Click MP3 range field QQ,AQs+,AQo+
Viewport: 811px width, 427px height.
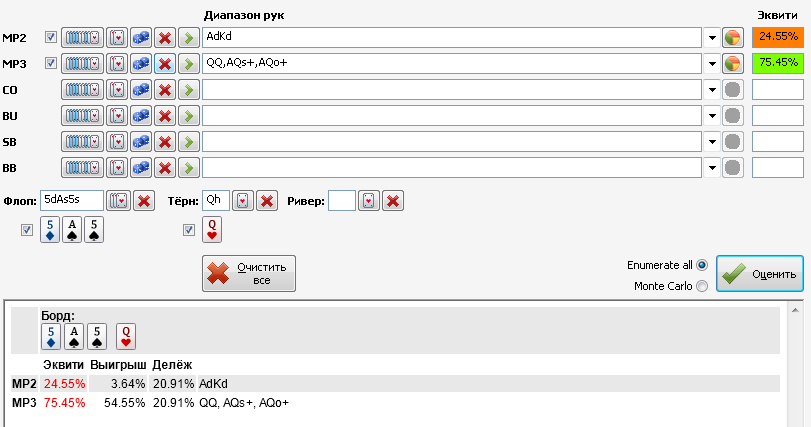[x=452, y=64]
